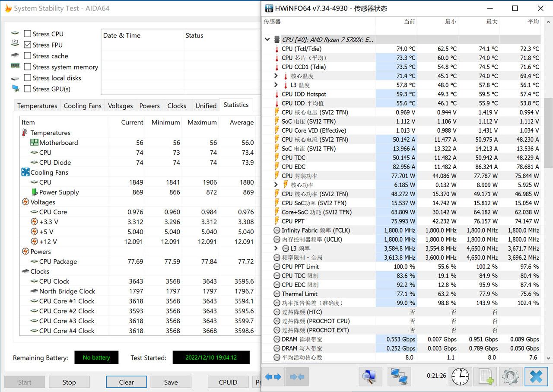The image size is (553, 392).
Task: Enable the Stress CPU checkbox
Action: point(27,34)
